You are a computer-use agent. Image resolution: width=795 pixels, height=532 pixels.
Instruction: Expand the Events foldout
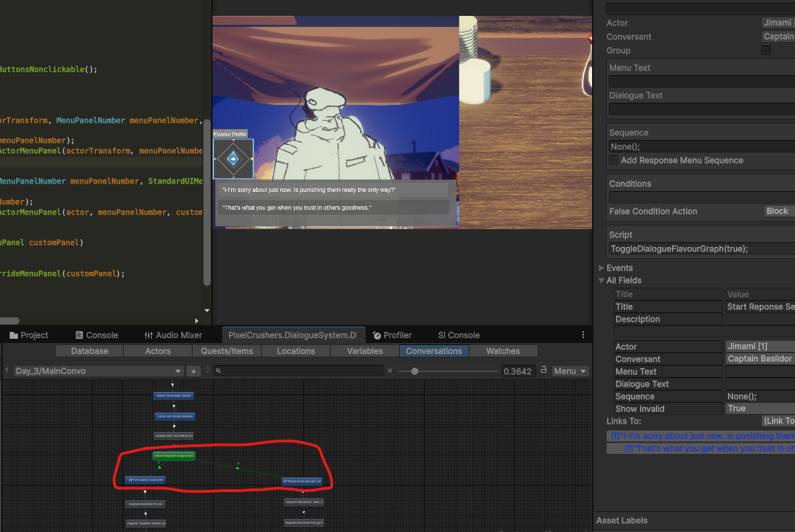coord(601,268)
